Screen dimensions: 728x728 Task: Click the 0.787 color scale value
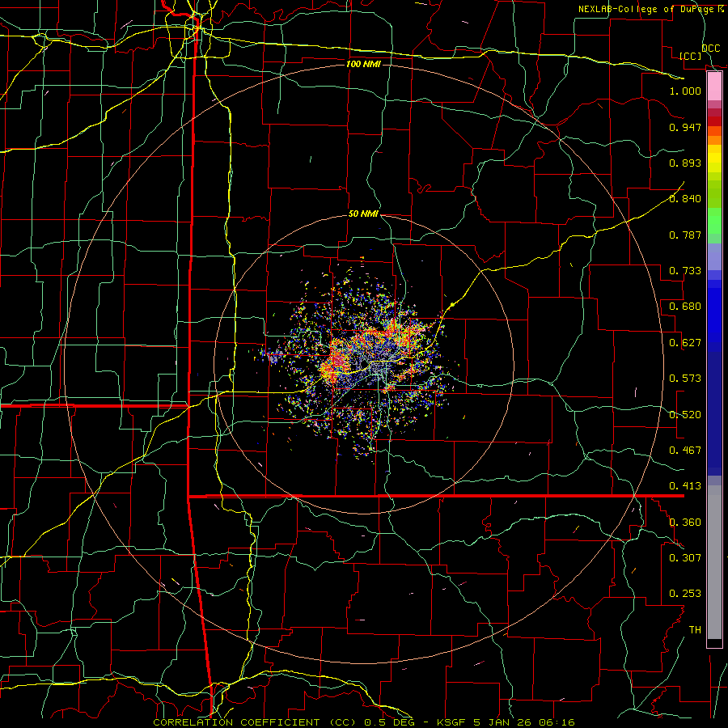pyautogui.click(x=685, y=235)
